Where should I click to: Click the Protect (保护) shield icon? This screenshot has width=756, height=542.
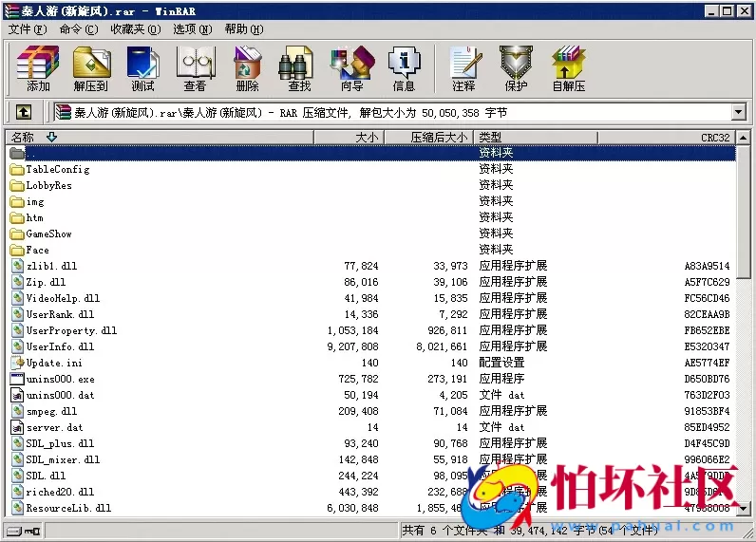point(516,68)
